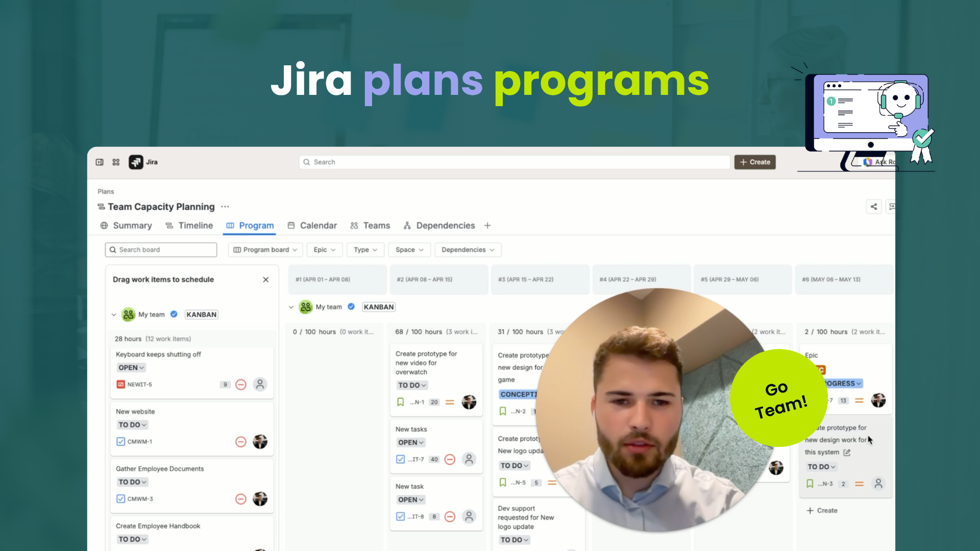The image size is (980, 551).
Task: Click 'Create Employee Handbook' card title
Action: (158, 526)
